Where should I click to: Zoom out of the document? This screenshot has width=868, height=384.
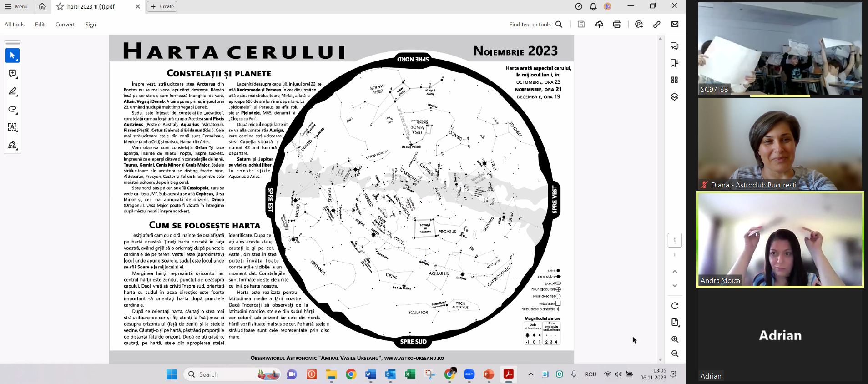[x=675, y=354]
